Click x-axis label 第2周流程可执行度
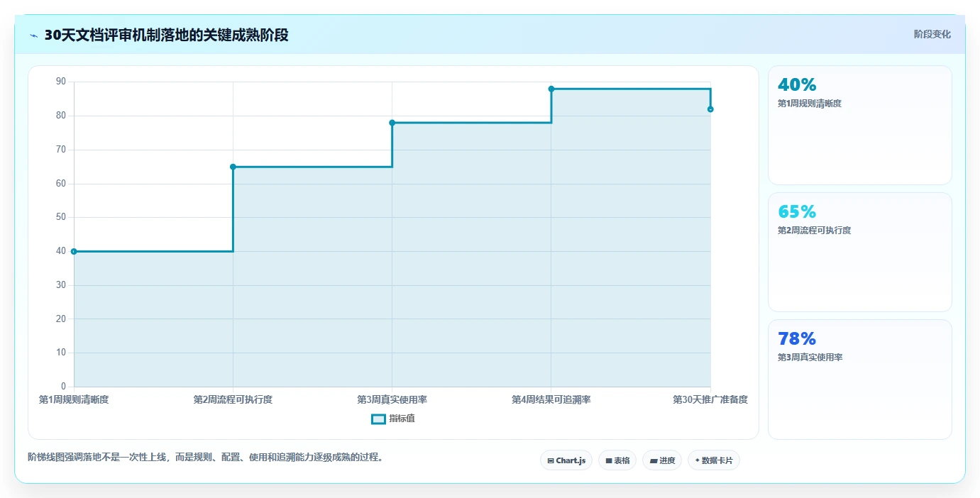 (x=233, y=399)
